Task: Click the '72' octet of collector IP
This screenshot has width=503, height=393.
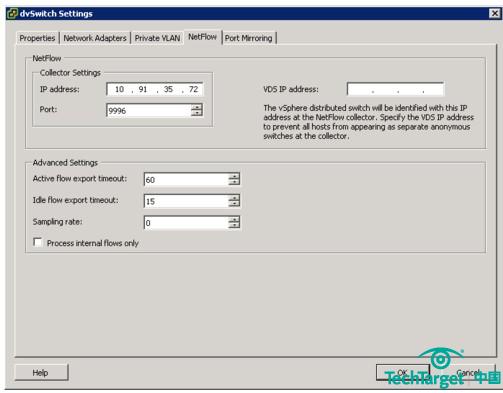Action: click(x=193, y=89)
